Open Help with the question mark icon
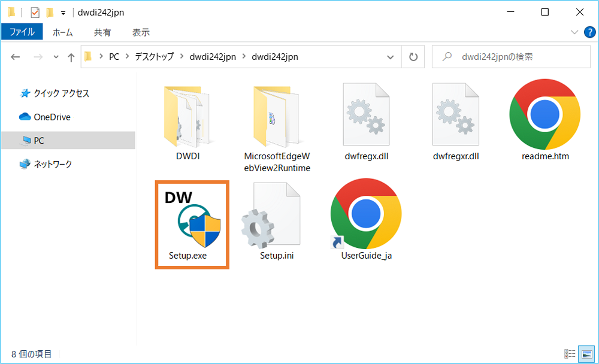 (589, 32)
